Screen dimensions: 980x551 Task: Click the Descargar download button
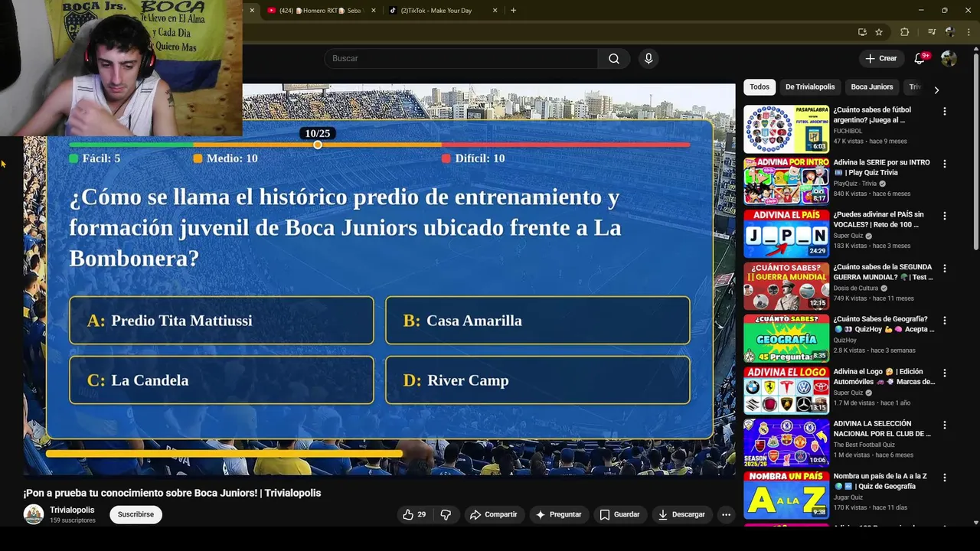[x=681, y=514]
